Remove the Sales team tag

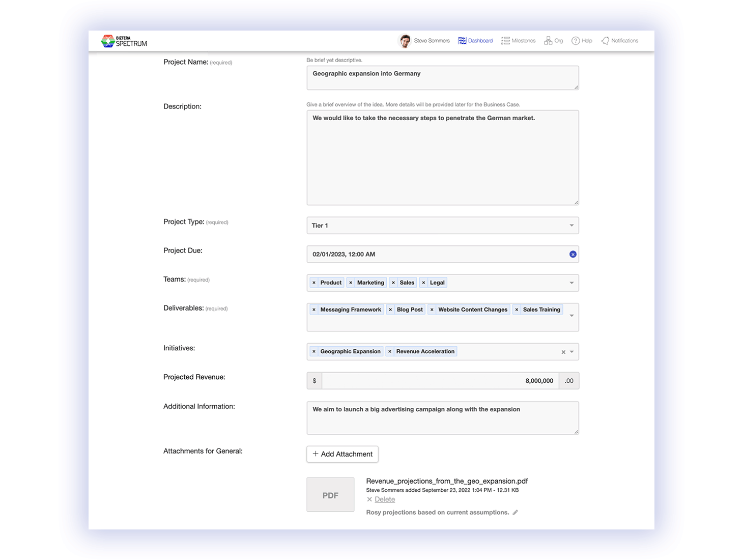[393, 283]
